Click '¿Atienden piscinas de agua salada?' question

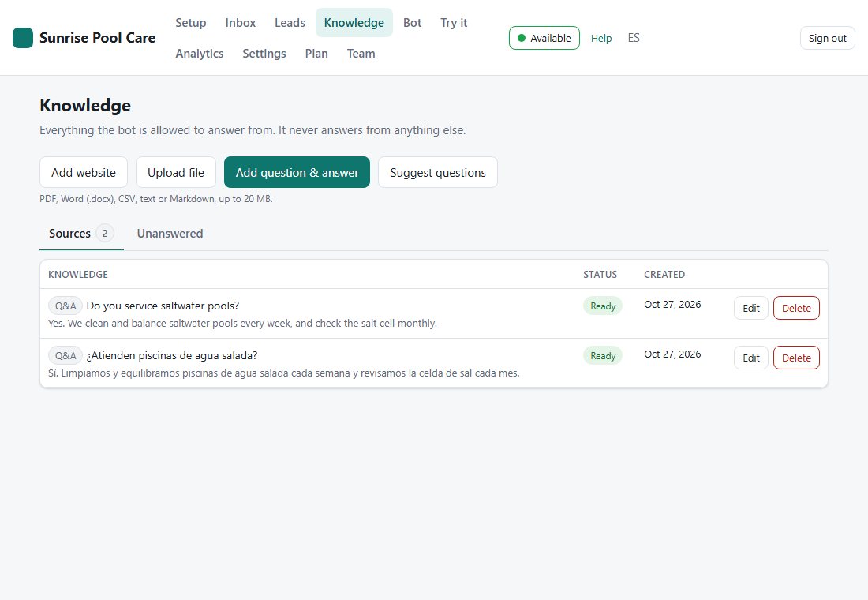coord(172,356)
